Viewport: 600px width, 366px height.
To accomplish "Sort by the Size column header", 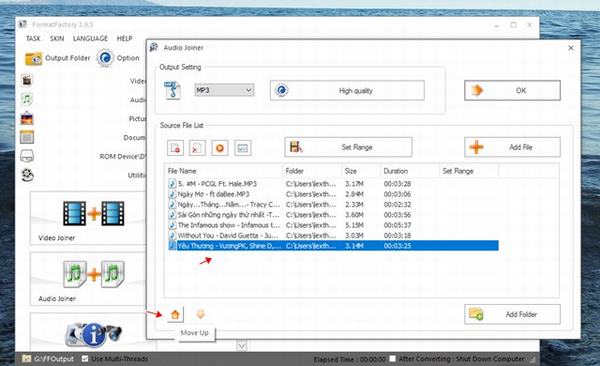I will [x=361, y=171].
